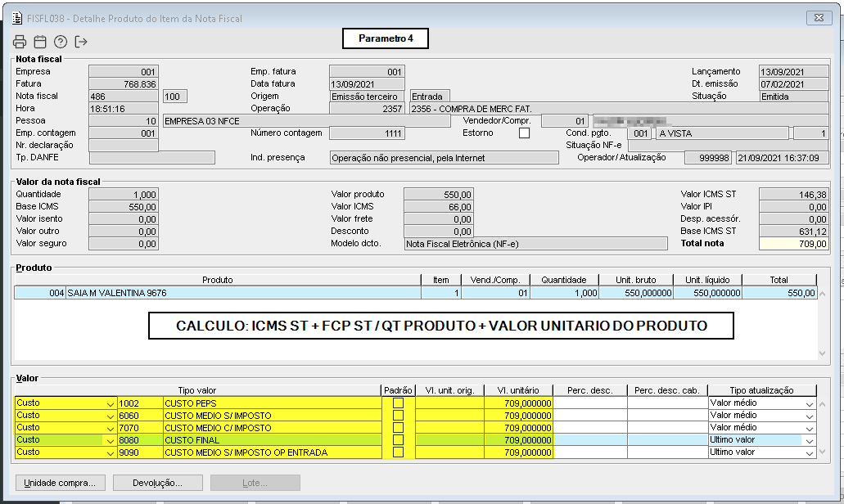
Task: Click the Tipo atualização column header
Action: tap(761, 390)
